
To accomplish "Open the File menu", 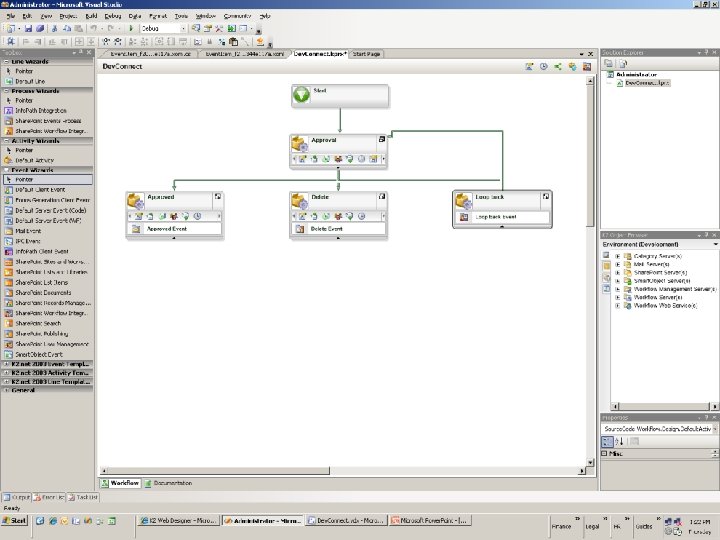I will 11,16.
